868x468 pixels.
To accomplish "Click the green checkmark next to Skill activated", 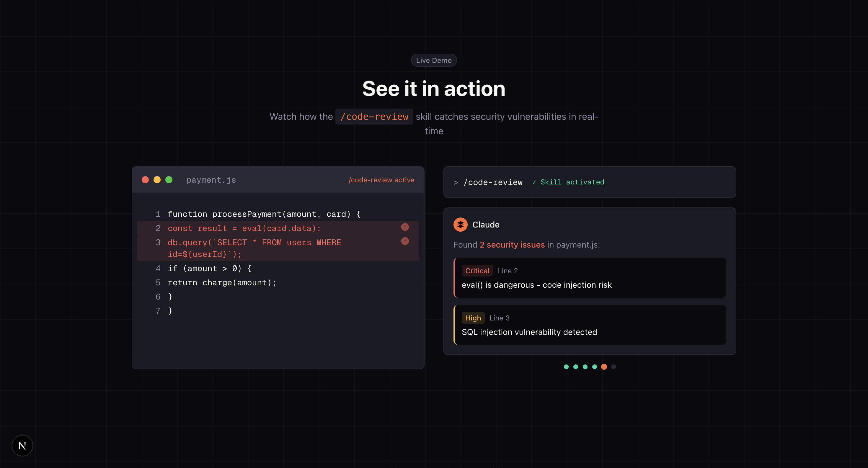I will (534, 182).
